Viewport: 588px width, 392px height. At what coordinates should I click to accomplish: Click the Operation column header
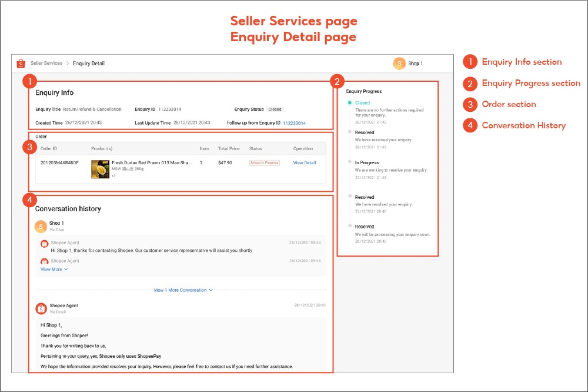[x=303, y=149]
